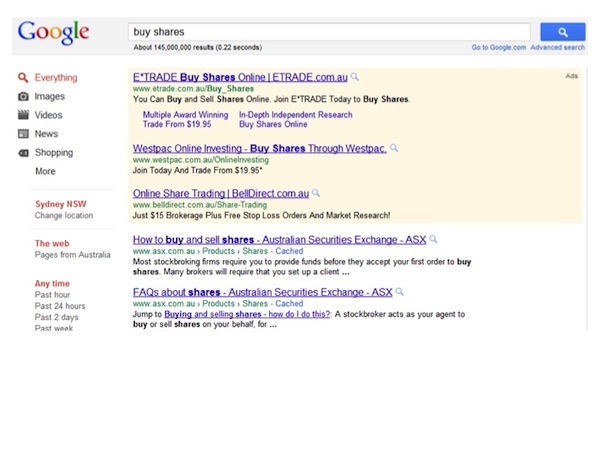Expand the More search options
The width and height of the screenshot is (600, 450).
[x=45, y=171]
